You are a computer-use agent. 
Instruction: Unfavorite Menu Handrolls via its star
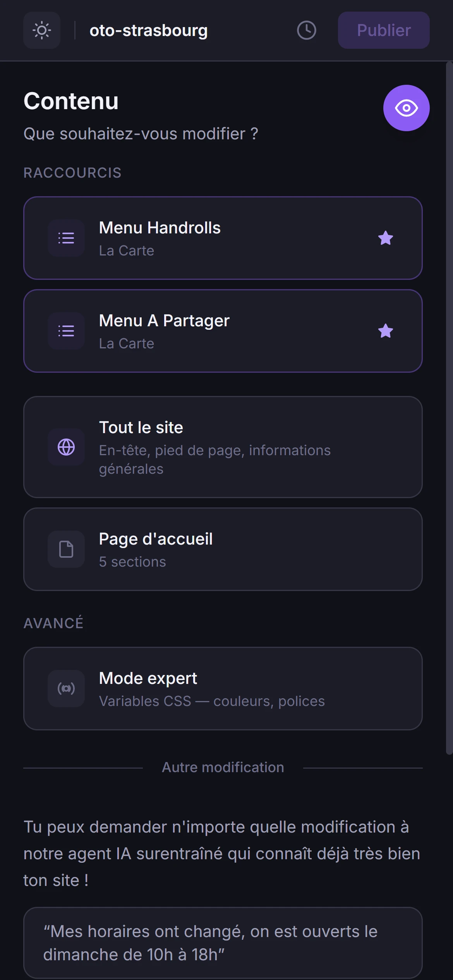[x=385, y=239]
